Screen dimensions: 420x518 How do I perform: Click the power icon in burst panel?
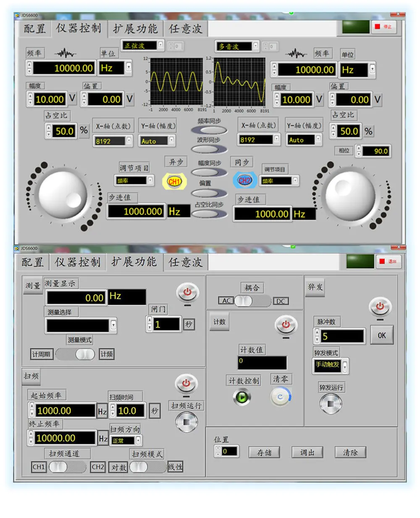[380, 307]
